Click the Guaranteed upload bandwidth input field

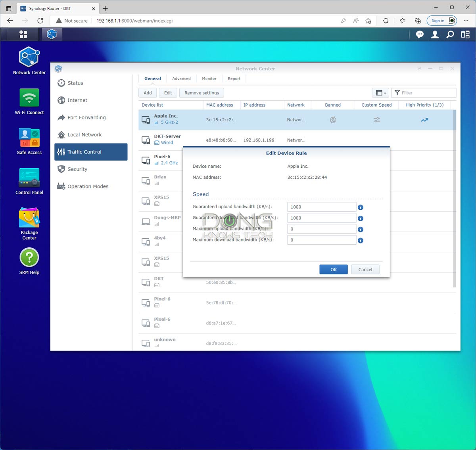coord(321,207)
